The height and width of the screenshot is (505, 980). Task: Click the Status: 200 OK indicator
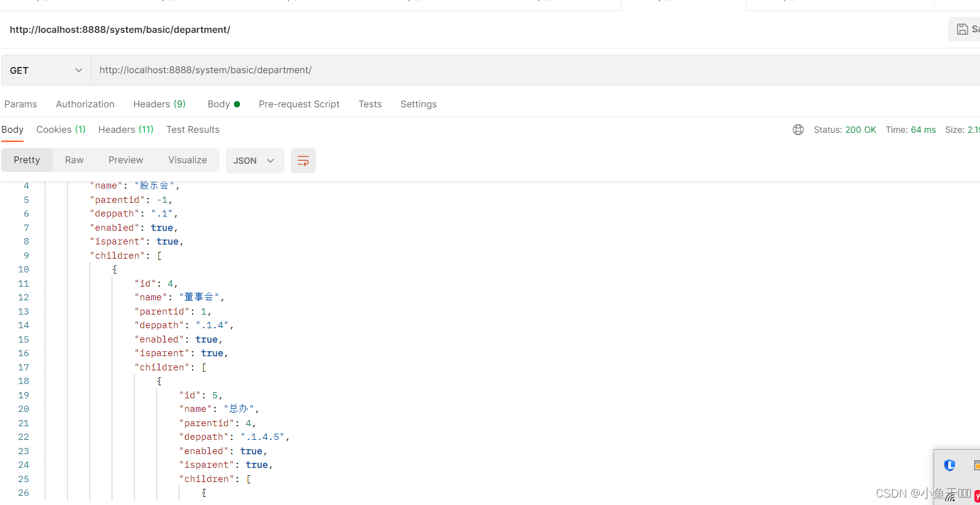coord(845,130)
